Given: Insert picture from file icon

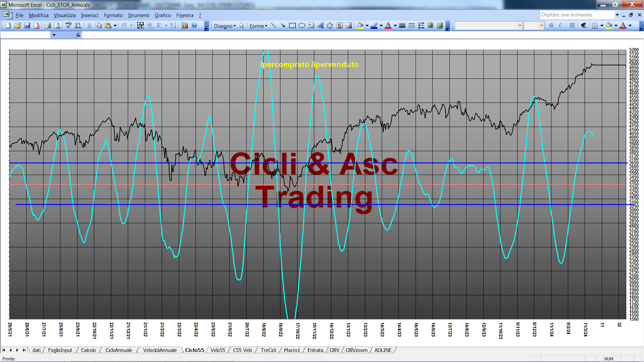Looking at the screenshot, I should tap(348, 25).
